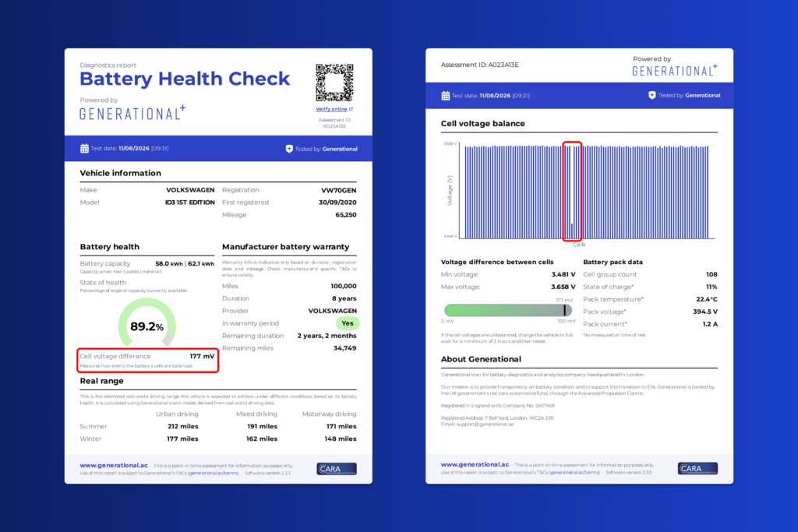Image resolution: width=798 pixels, height=532 pixels.
Task: Click the registration VW70GEN
Action: click(x=339, y=190)
